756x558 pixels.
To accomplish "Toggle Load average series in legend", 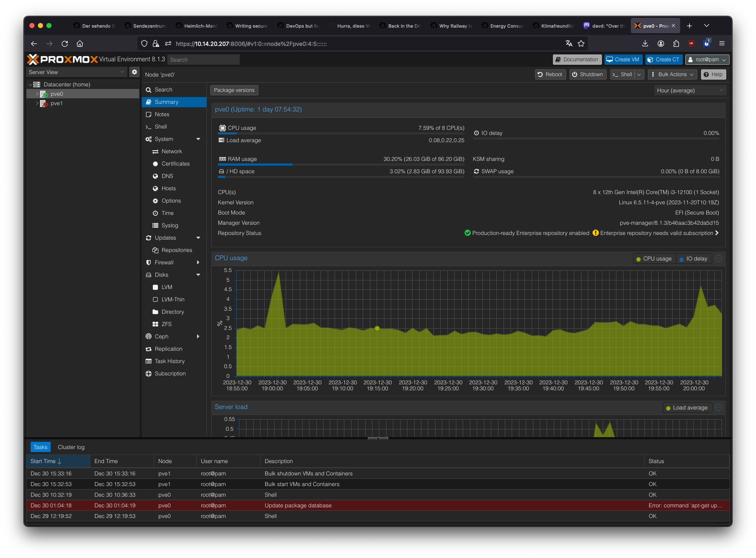I will 687,407.
